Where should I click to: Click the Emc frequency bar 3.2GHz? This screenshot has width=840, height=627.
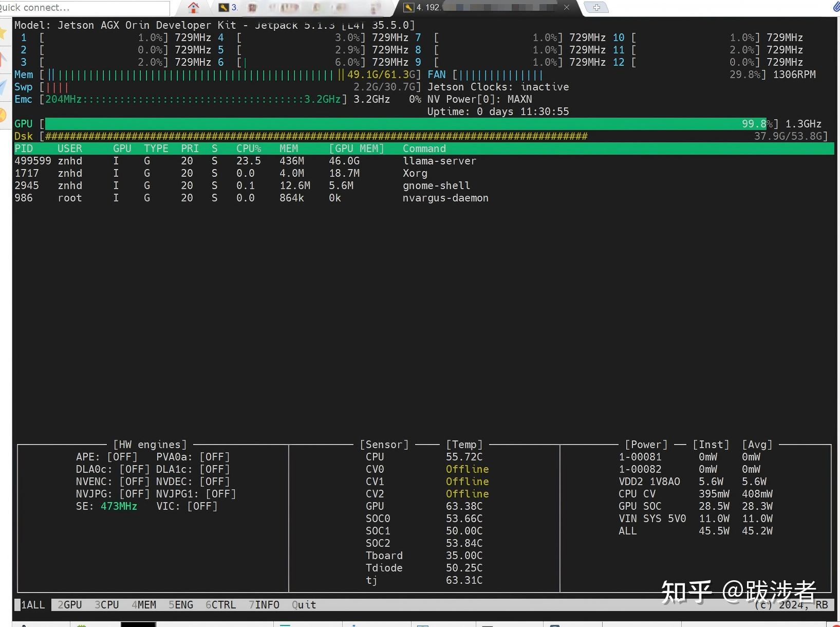(193, 99)
